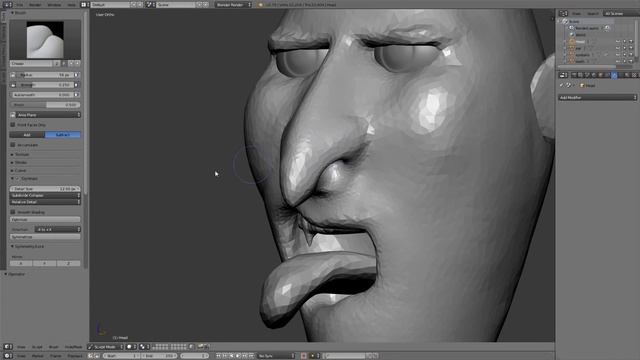Toggle Mirror X axis button
Image resolution: width=640 pixels, height=360 pixels.
(x=21, y=264)
